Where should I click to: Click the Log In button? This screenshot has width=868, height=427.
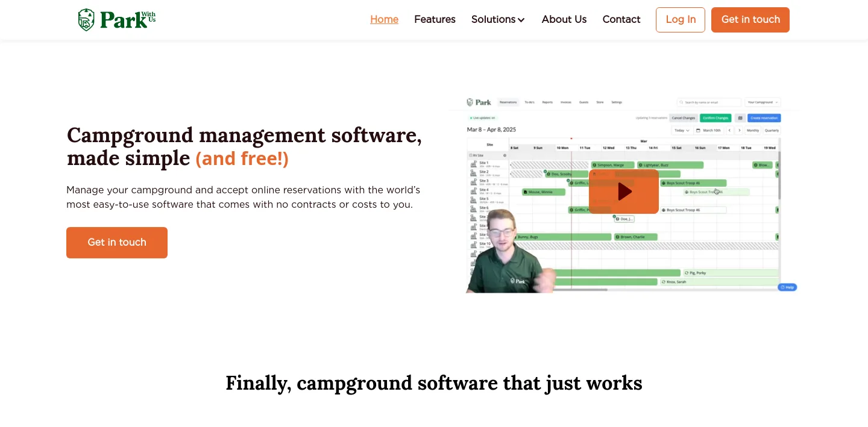pos(681,20)
